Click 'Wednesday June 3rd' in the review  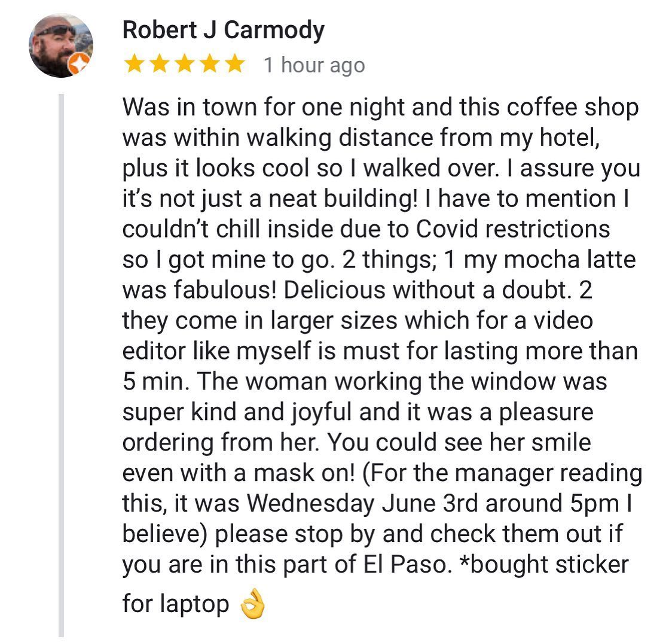pos(362,503)
